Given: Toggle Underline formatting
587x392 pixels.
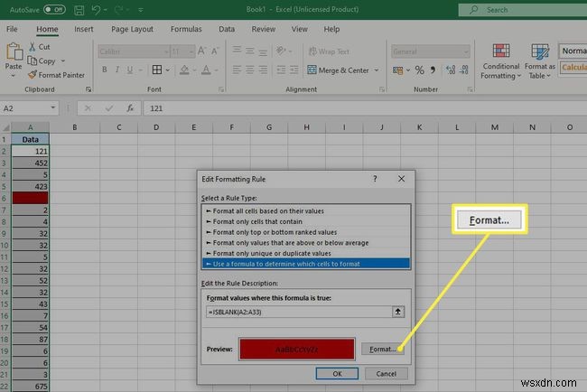Looking at the screenshot, I should [x=130, y=70].
